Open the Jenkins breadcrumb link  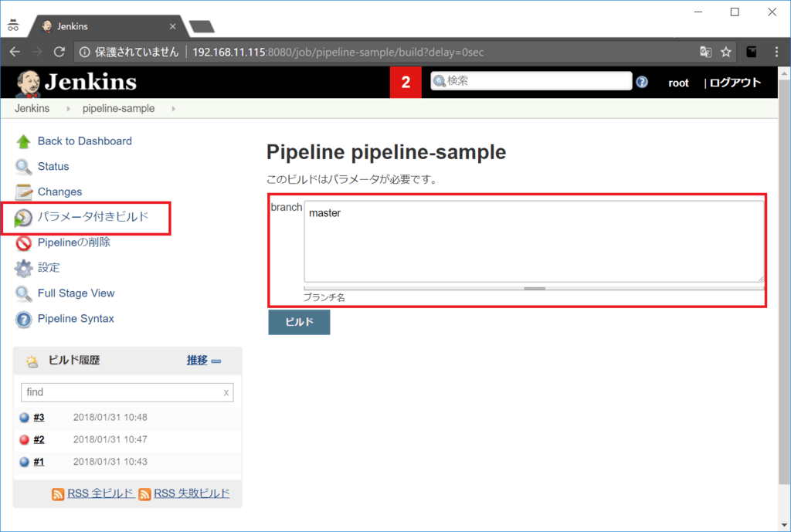tap(32, 108)
